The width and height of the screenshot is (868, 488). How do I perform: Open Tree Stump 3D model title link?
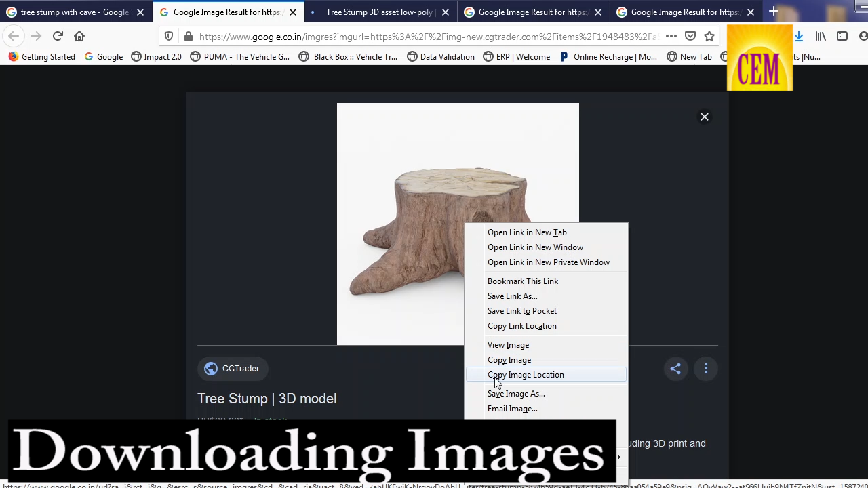(267, 399)
